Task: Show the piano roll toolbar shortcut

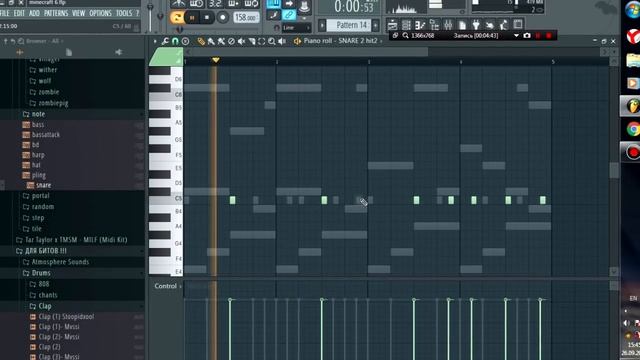Action: pos(420,25)
